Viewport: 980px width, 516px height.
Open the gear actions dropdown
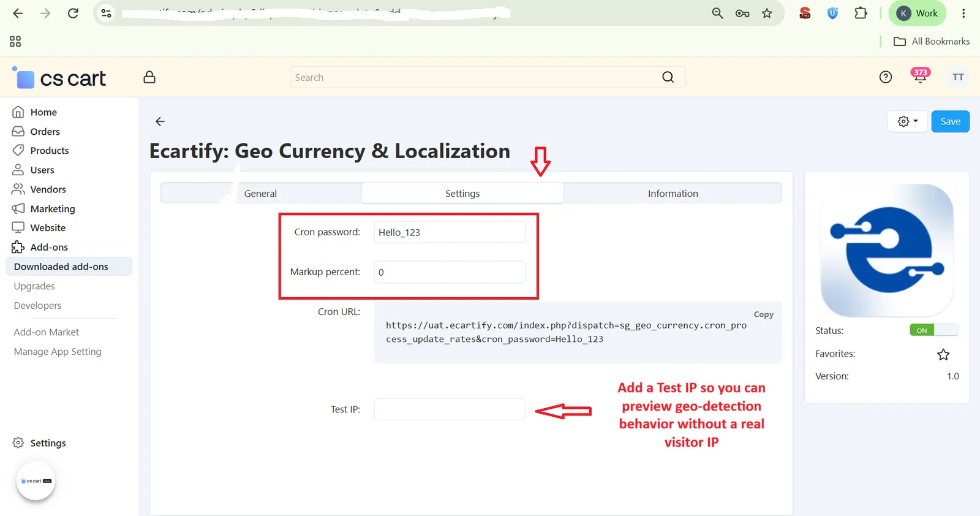908,121
